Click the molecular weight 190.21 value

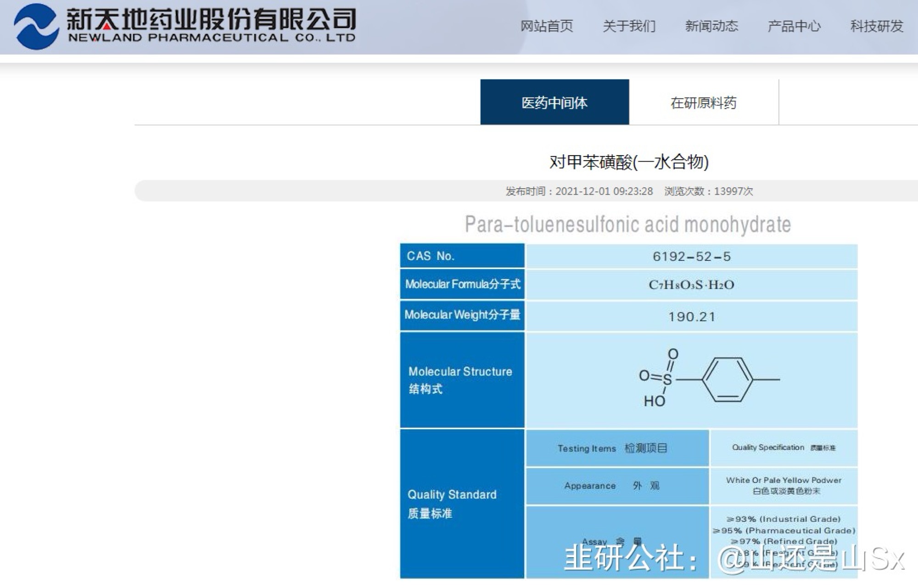(691, 317)
